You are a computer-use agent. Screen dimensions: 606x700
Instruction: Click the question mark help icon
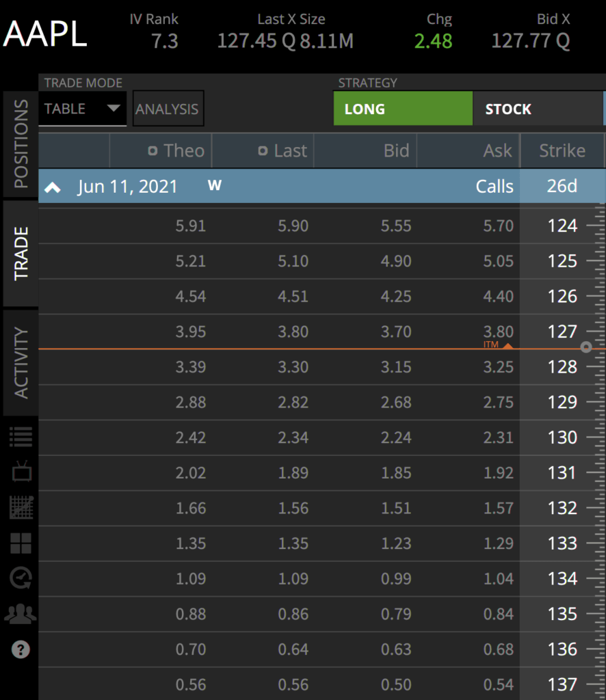(x=21, y=649)
